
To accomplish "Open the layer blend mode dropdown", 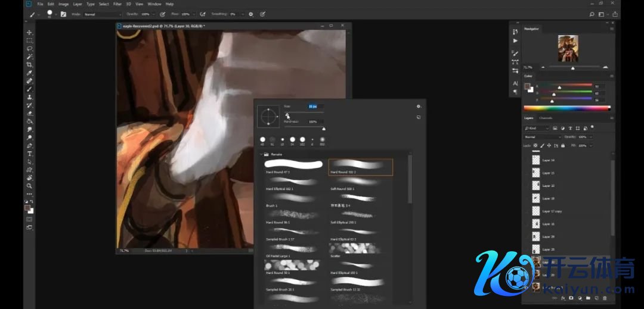I will [541, 137].
